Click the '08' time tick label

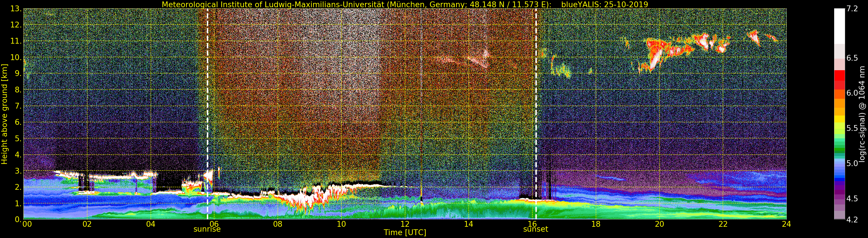[278, 224]
